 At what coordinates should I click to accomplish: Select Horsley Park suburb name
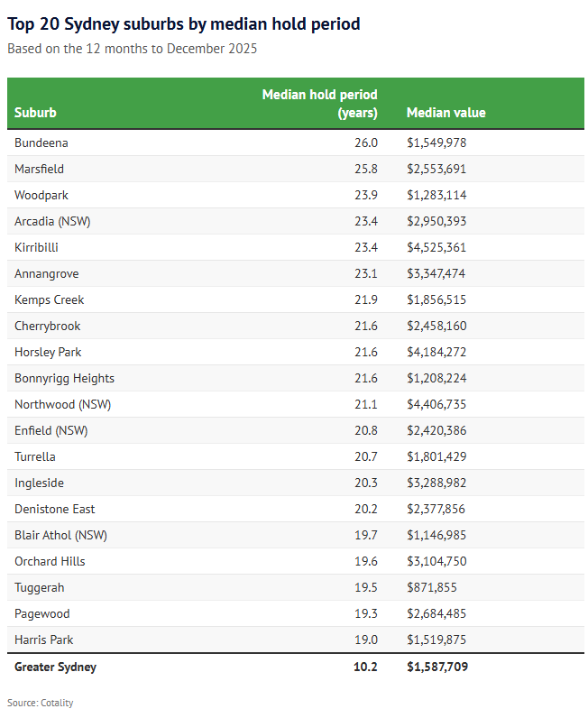pyautogui.click(x=48, y=352)
